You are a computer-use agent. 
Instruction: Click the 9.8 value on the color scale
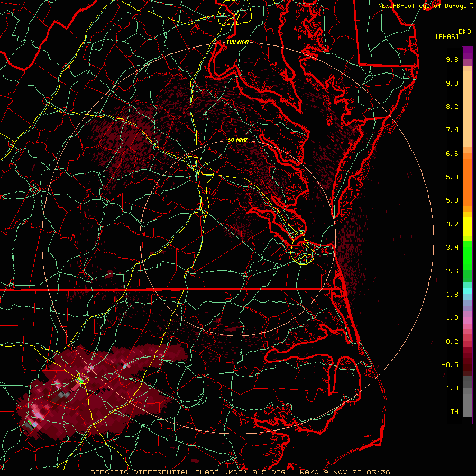[452, 59]
